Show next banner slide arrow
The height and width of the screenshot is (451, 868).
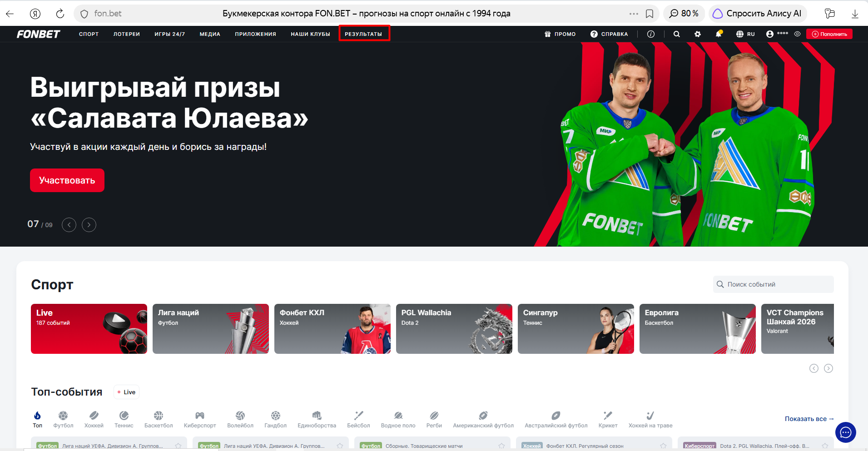[89, 225]
